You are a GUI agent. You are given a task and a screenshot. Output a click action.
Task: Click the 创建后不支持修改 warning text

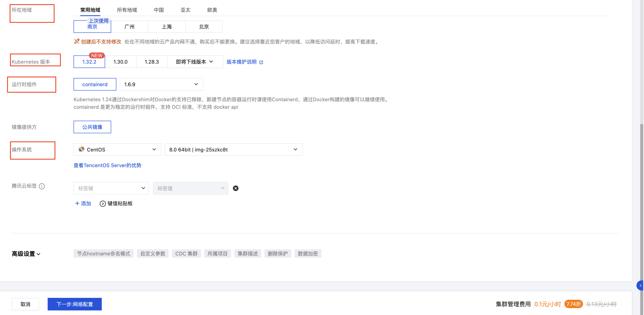pos(101,42)
